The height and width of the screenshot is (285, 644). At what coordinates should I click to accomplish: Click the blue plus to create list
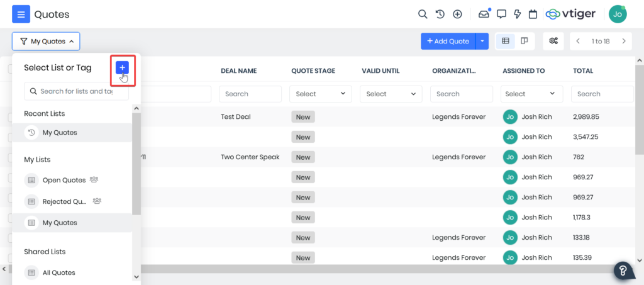123,67
